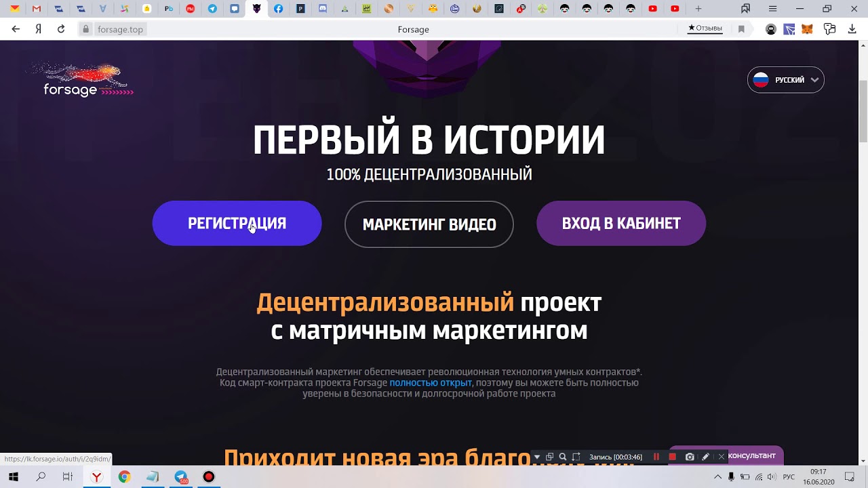Open the МАРКЕТИНГ ВИДЕО button

click(x=429, y=224)
